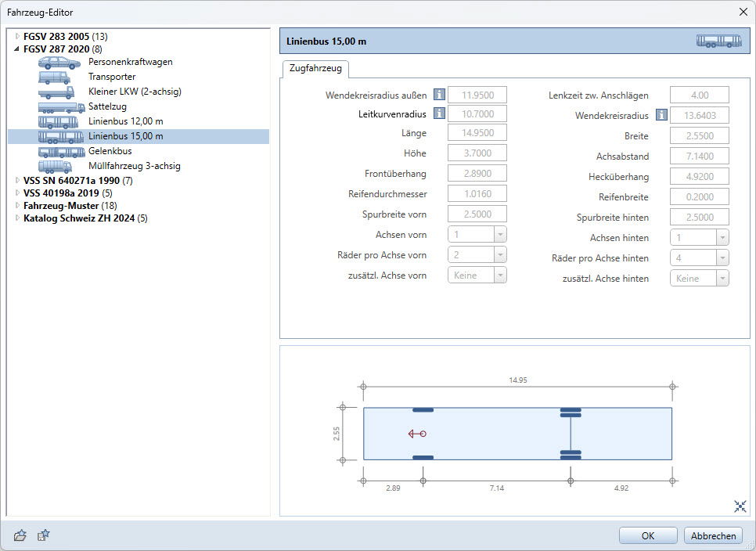Click the favorites star icon at bottom left
This screenshot has height=551, width=756.
coord(44,535)
